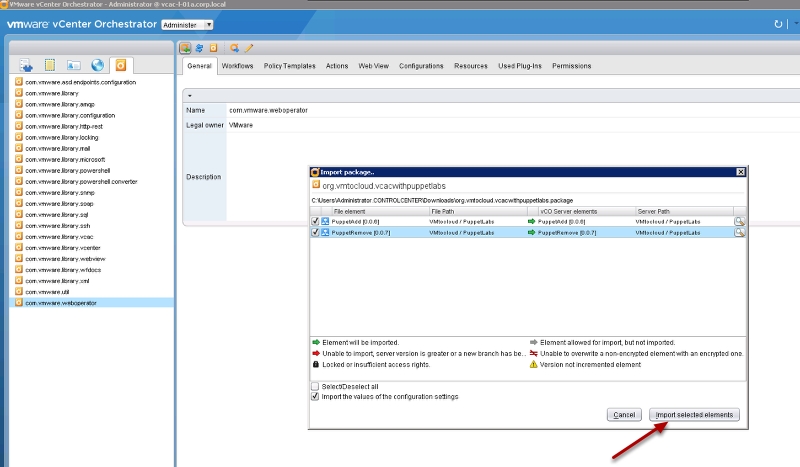
Task: Click the pencil Edit toolbar icon
Action: (249, 48)
